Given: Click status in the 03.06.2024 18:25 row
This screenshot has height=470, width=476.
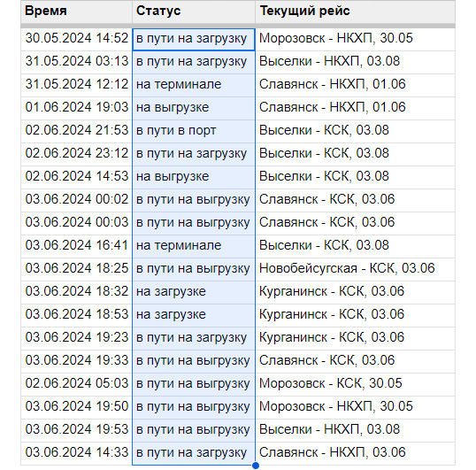Looking at the screenshot, I should [193, 269].
